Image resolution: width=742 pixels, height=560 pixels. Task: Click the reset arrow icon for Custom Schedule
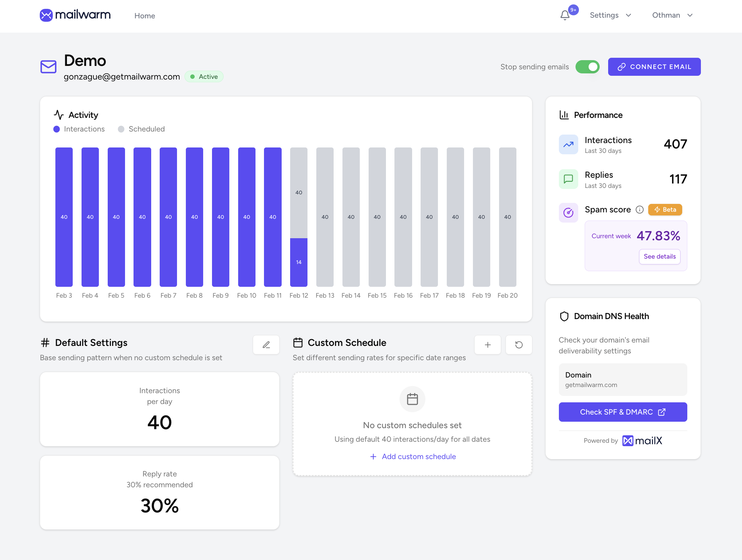pos(519,345)
